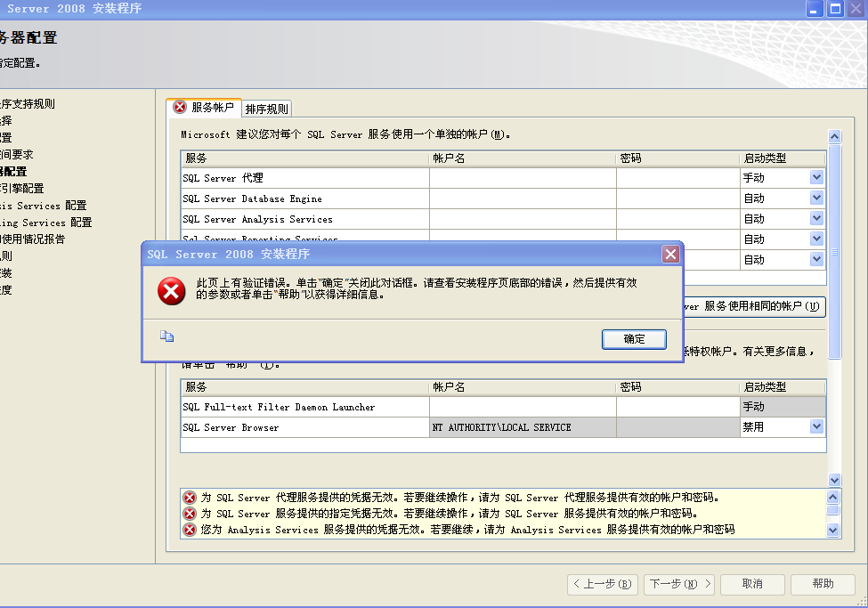Click the 帮助 help button

tap(823, 584)
